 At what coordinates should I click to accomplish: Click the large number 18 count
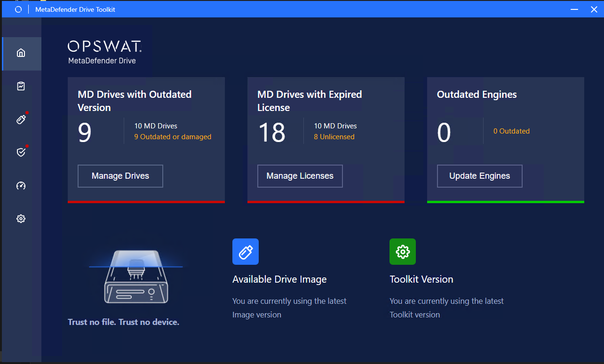pos(271,133)
